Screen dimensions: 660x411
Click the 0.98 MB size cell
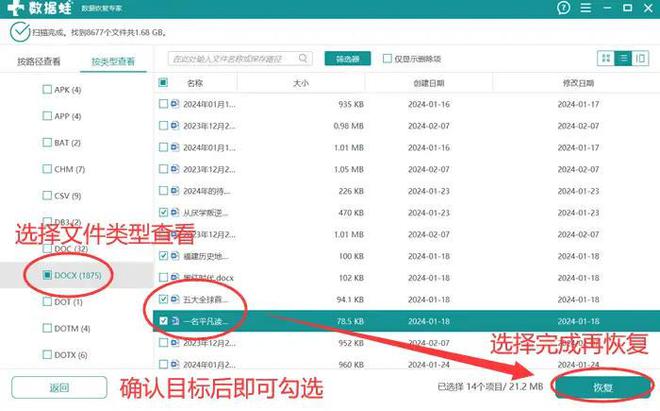(x=349, y=125)
